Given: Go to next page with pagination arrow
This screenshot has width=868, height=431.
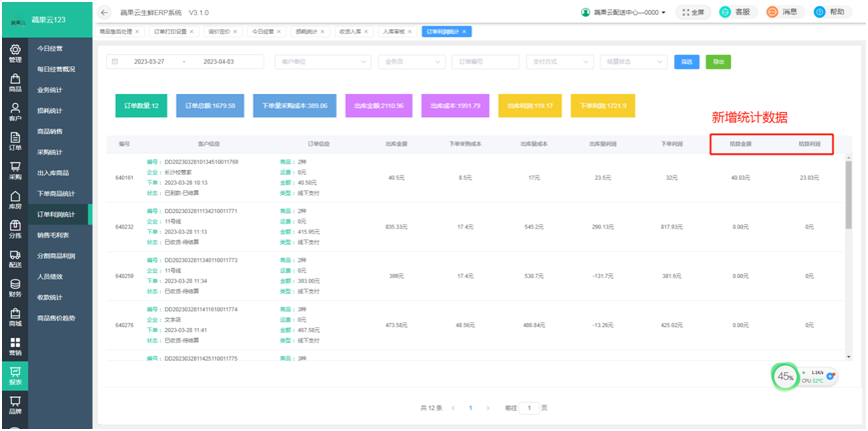Looking at the screenshot, I should tap(487, 408).
